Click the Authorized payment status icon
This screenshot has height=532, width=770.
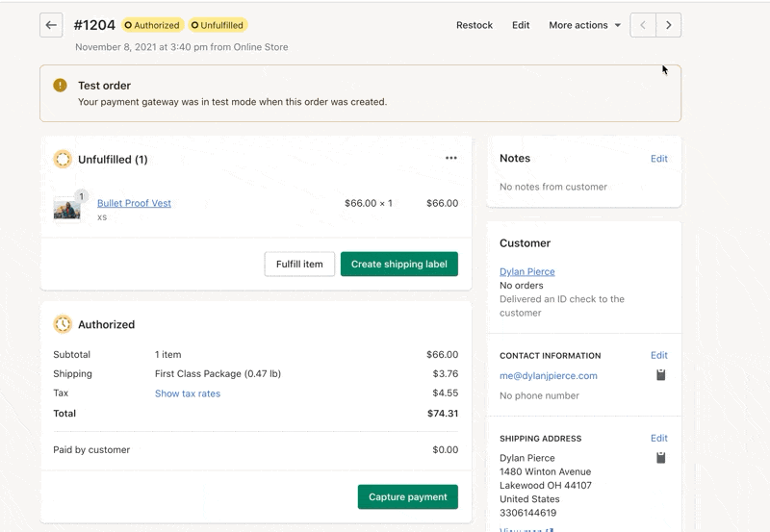(63, 324)
